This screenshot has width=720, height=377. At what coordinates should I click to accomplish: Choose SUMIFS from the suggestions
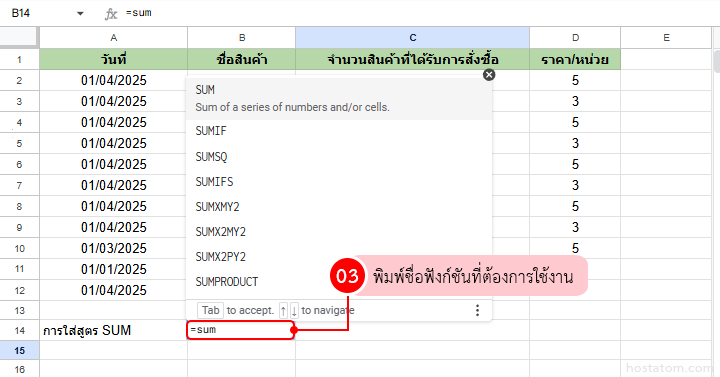tap(339, 182)
